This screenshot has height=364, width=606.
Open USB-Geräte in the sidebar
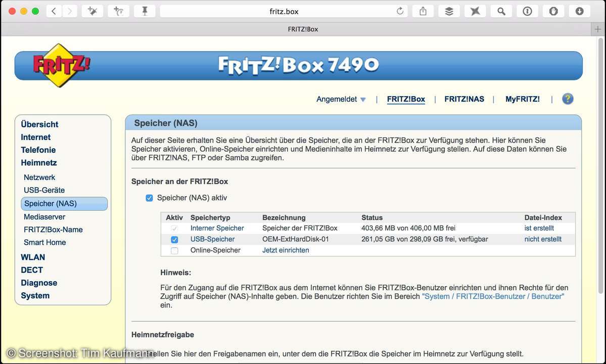(44, 190)
